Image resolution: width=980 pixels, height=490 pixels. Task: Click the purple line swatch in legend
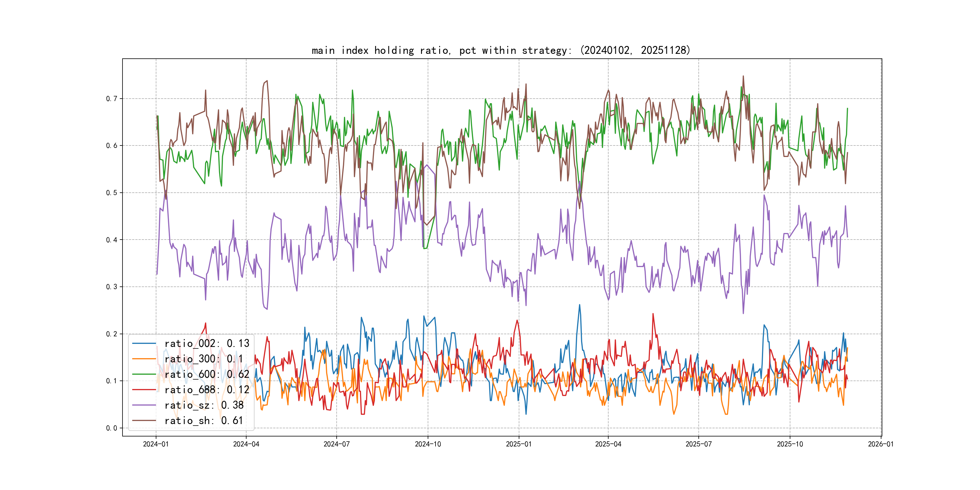click(144, 405)
